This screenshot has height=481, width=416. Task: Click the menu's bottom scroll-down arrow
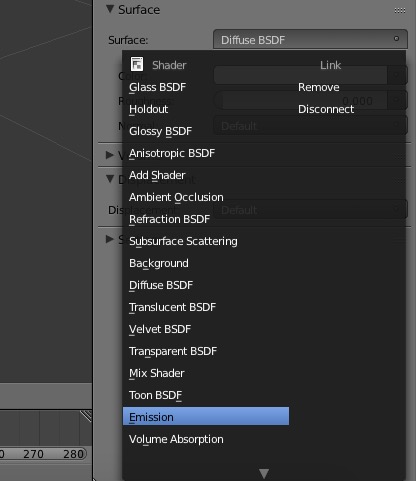[264, 473]
